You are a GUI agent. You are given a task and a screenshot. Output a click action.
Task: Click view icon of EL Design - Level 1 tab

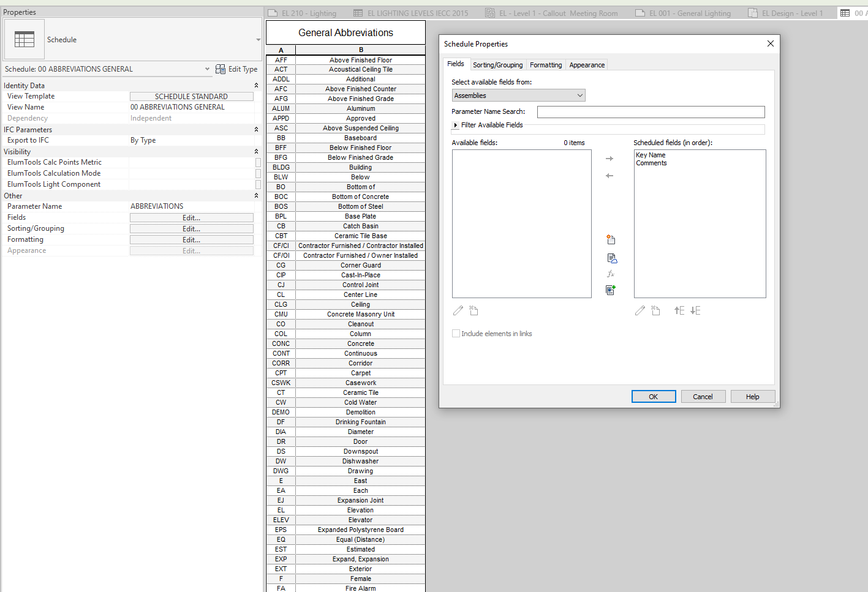(x=753, y=13)
